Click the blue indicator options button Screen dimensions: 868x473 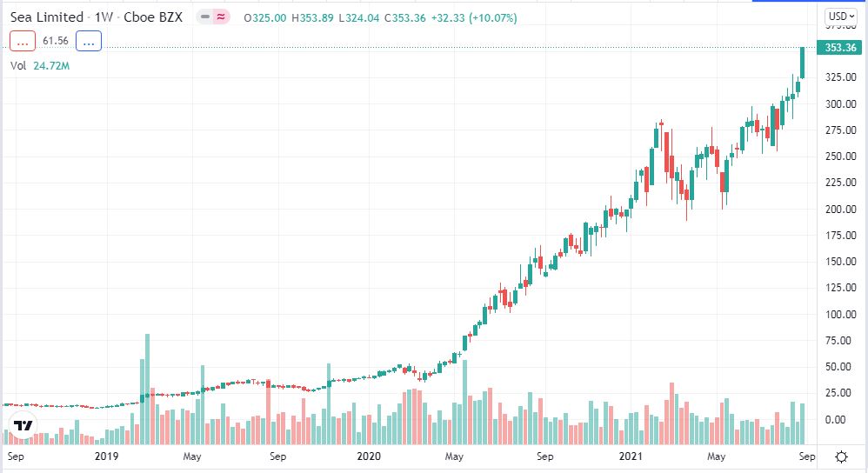(89, 41)
